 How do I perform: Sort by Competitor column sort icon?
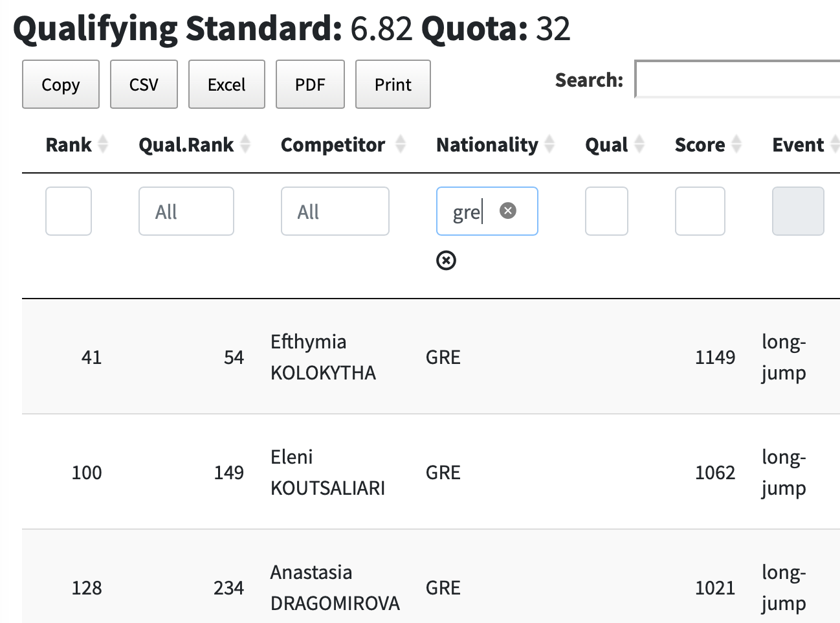[x=400, y=144]
